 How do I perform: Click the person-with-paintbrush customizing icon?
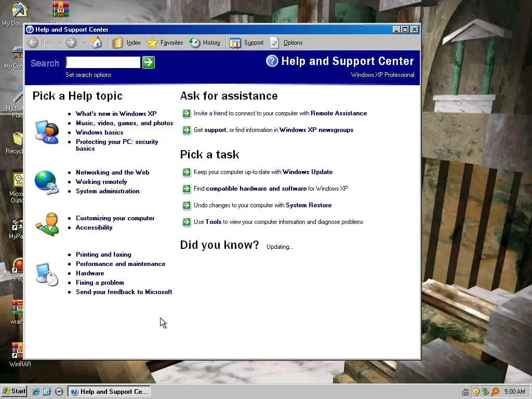pyautogui.click(x=47, y=224)
